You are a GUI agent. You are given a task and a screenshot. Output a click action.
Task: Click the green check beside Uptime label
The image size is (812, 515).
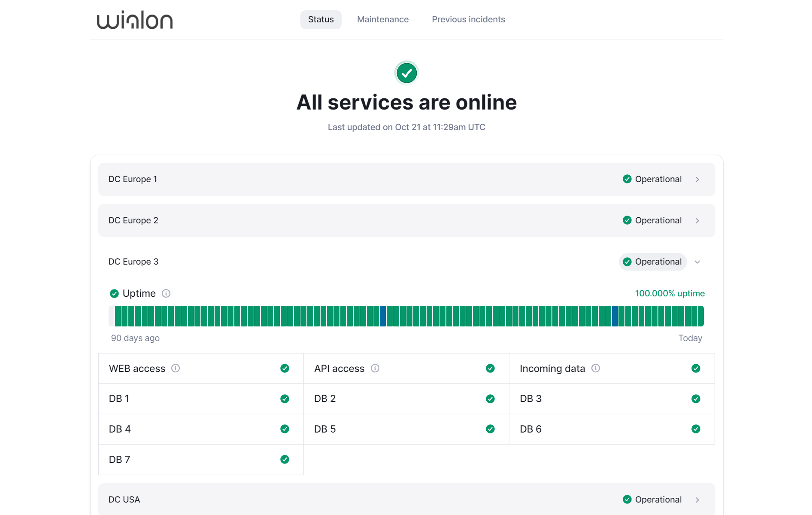[114, 293]
